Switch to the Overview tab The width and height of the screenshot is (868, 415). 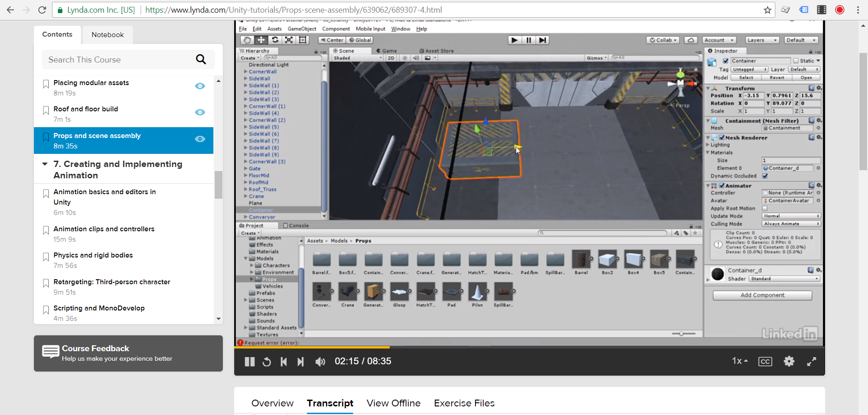pos(273,403)
